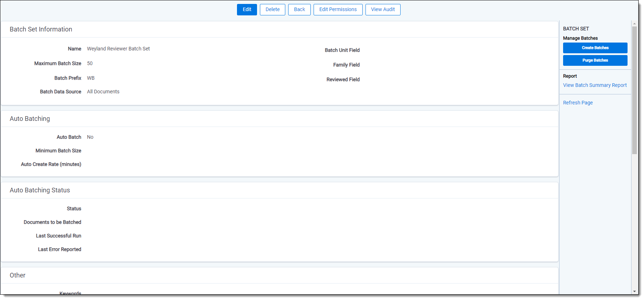Screen dimensions: 644x300
Task: Click Create Batches in the Batch Set panel
Action: click(595, 48)
